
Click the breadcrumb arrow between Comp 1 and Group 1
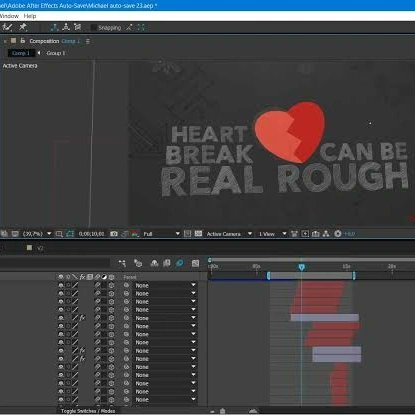pos(39,53)
